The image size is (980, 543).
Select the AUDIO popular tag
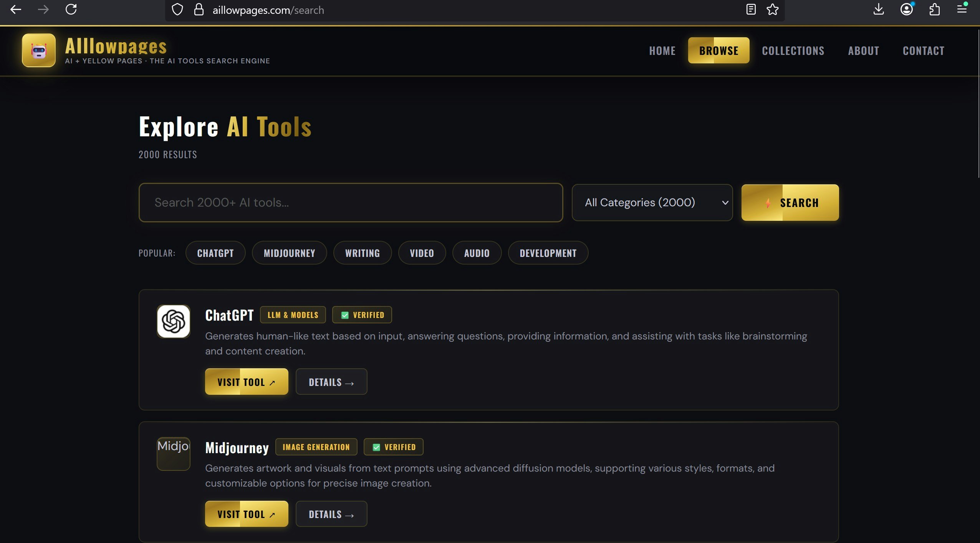tap(477, 253)
